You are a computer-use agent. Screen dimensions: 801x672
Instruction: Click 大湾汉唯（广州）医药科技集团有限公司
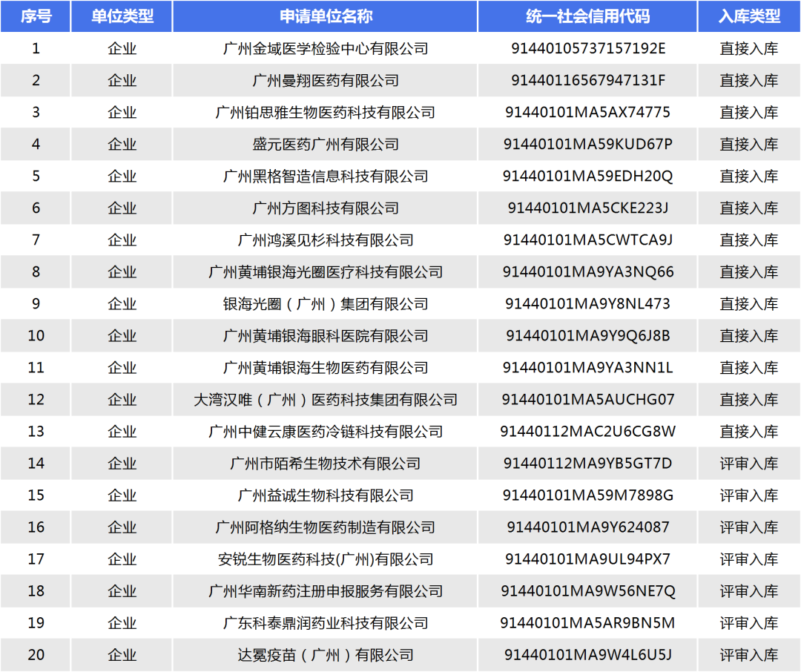click(x=326, y=400)
